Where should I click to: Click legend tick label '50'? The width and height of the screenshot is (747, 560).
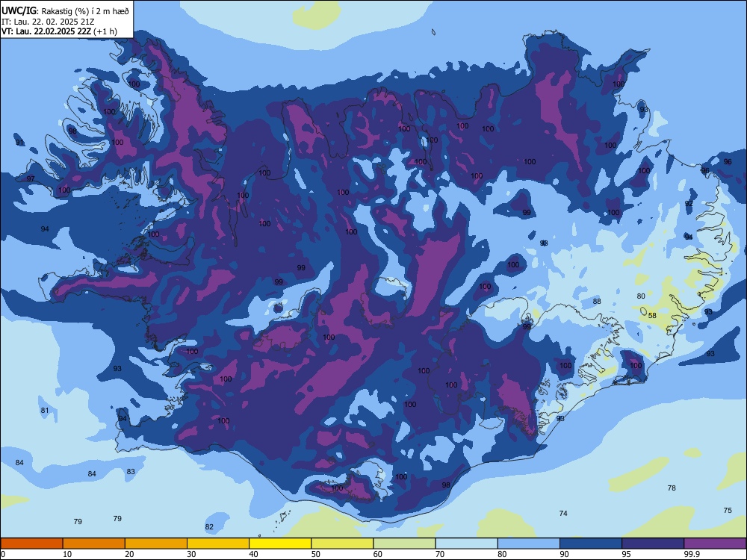pyautogui.click(x=315, y=554)
